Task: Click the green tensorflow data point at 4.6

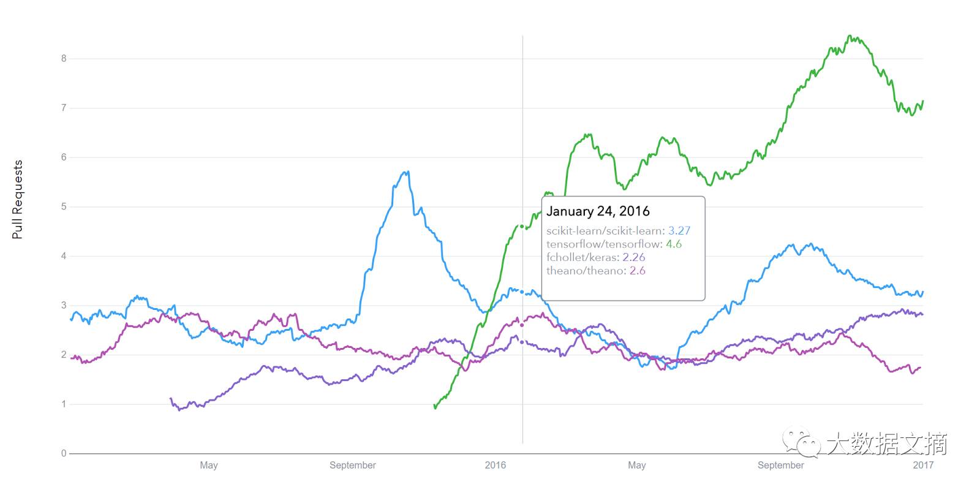Action: pyautogui.click(x=522, y=226)
